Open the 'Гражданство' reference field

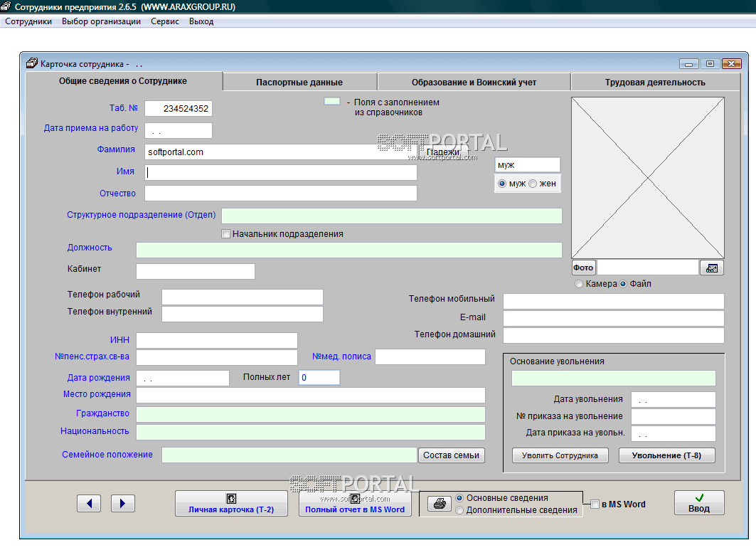(x=311, y=414)
